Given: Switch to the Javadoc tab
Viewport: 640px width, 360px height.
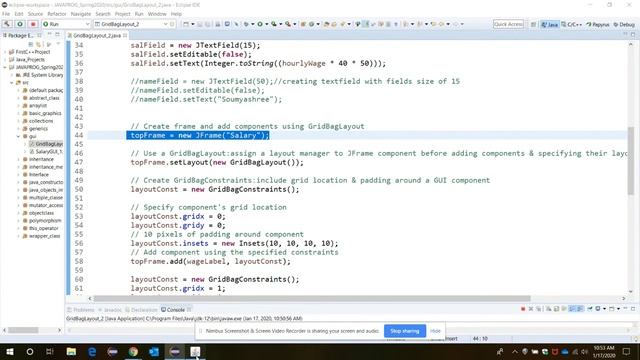Looking at the screenshot, I should click(110, 310).
